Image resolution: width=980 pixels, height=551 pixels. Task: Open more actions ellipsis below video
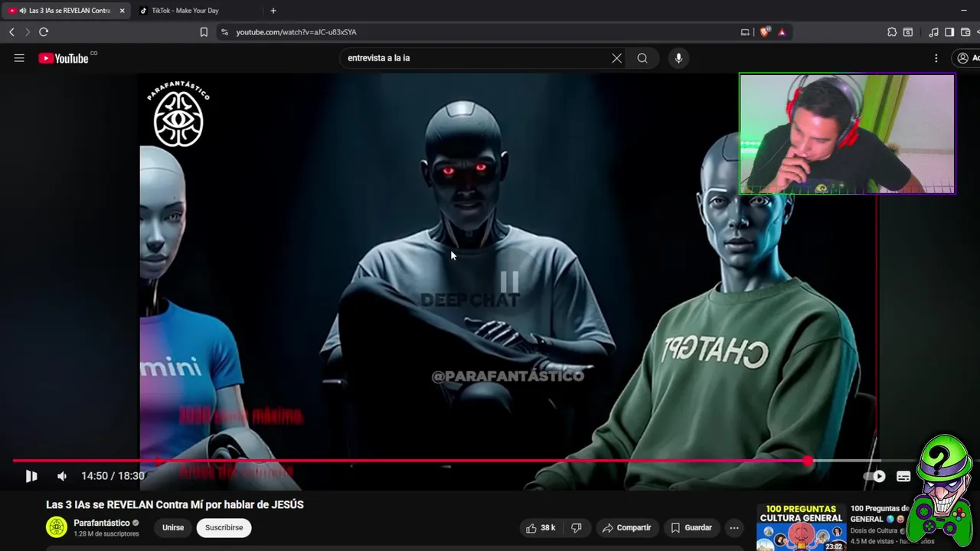tap(734, 527)
